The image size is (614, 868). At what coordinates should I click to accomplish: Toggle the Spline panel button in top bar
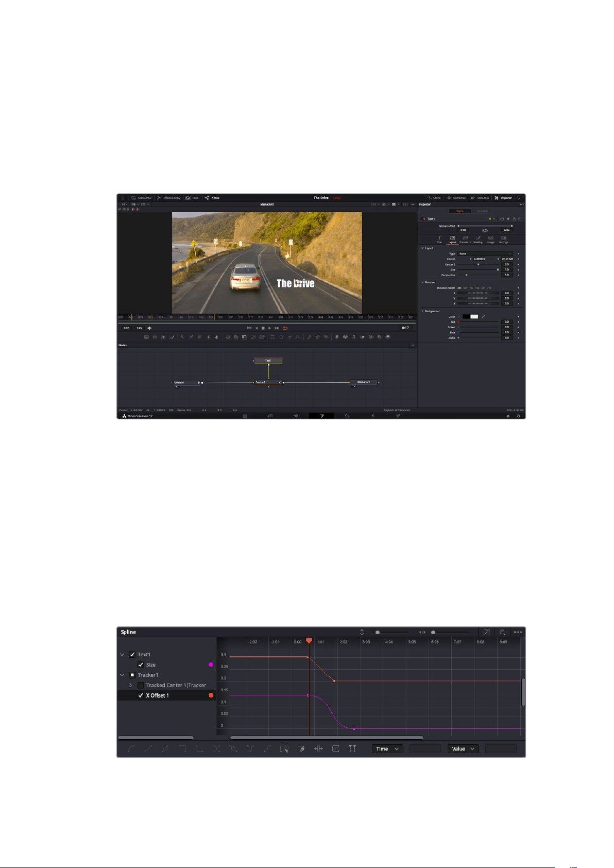coord(434,198)
